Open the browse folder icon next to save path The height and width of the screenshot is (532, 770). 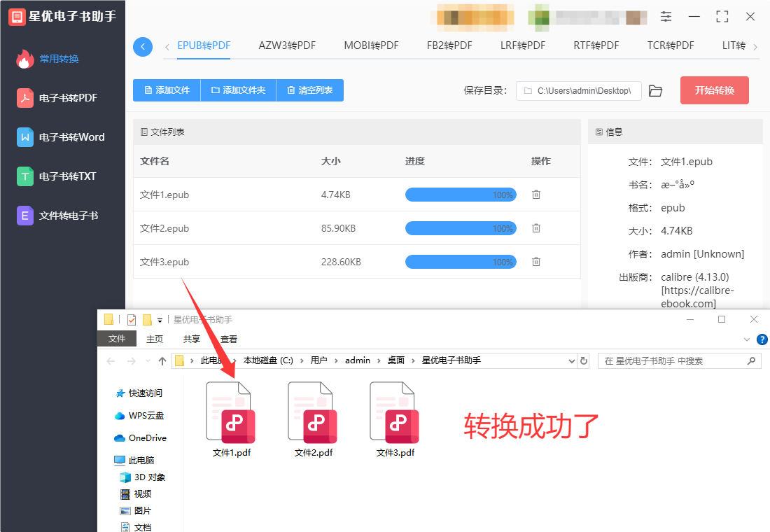coord(655,91)
